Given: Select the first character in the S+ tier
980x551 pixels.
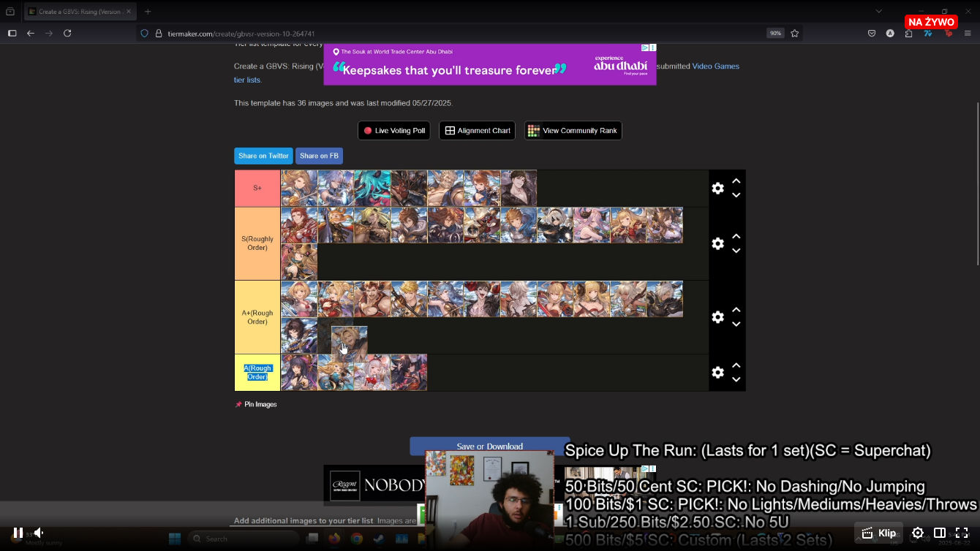Looking at the screenshot, I should 299,189.
